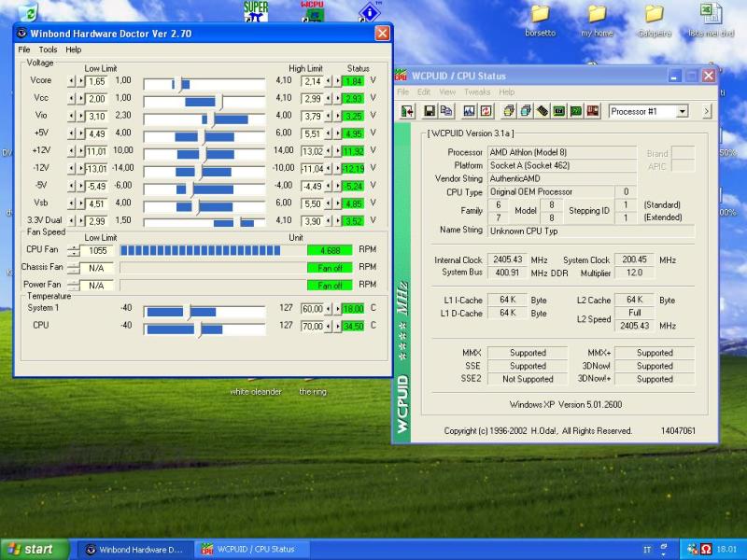
Task: Switch to Winbond Hardware Doctor taskbar button
Action: (x=135, y=550)
